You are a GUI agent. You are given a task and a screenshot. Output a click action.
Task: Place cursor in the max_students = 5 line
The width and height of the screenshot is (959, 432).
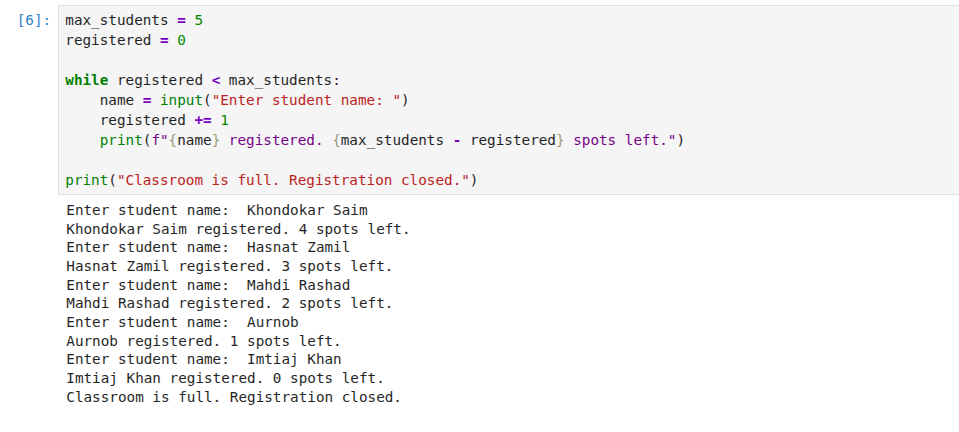point(134,20)
